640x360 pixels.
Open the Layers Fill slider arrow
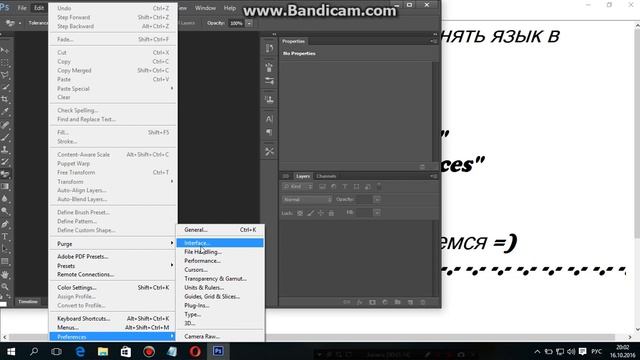[377, 213]
